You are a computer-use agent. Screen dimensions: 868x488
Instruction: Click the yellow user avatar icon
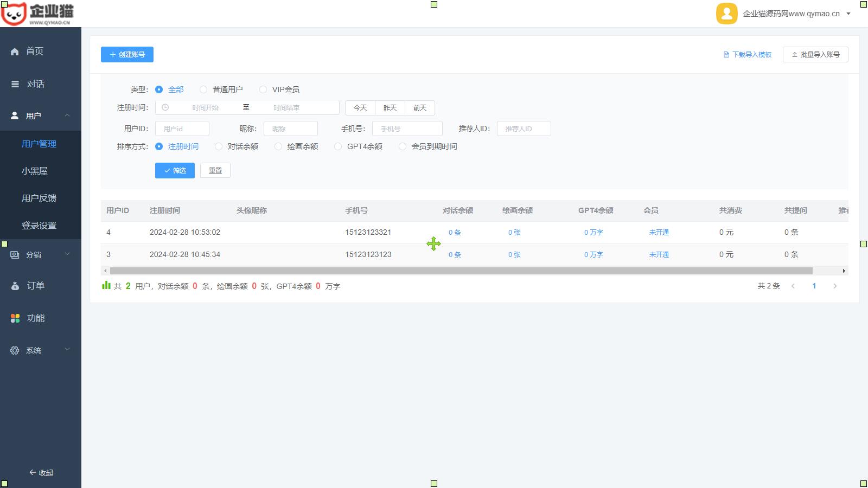[x=726, y=14]
